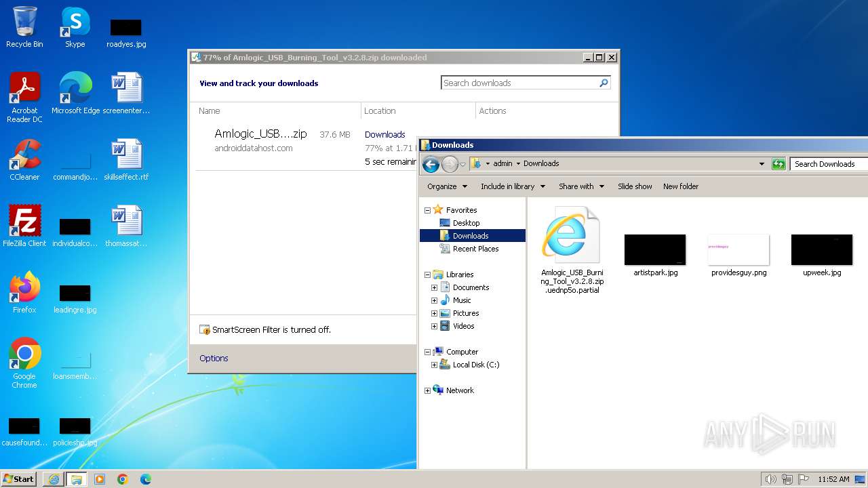Image resolution: width=868 pixels, height=488 pixels.
Task: Collapse the Favorites tree group
Action: [427, 210]
